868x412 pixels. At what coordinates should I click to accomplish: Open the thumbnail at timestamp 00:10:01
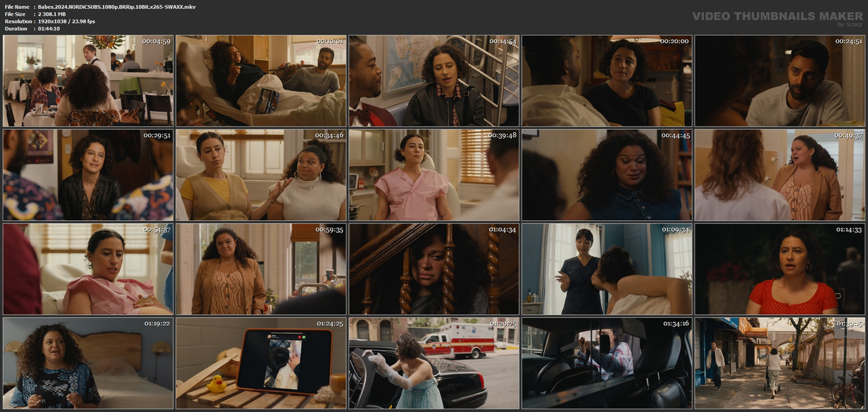point(261,81)
